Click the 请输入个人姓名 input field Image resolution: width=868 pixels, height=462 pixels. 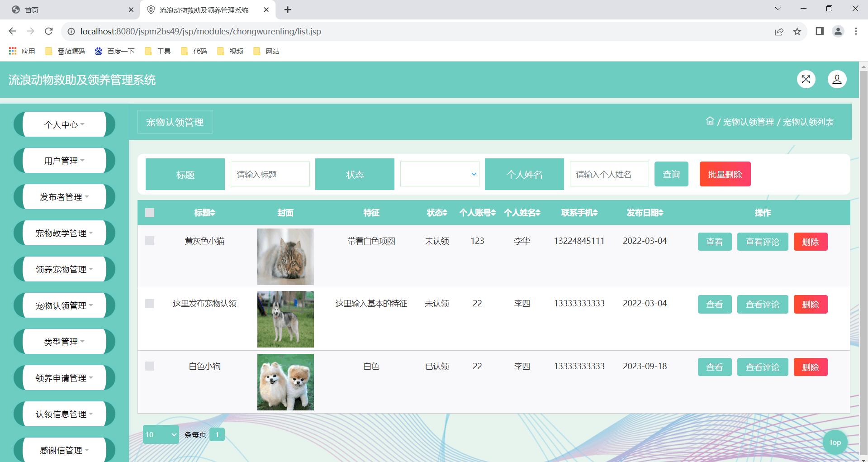(x=609, y=174)
